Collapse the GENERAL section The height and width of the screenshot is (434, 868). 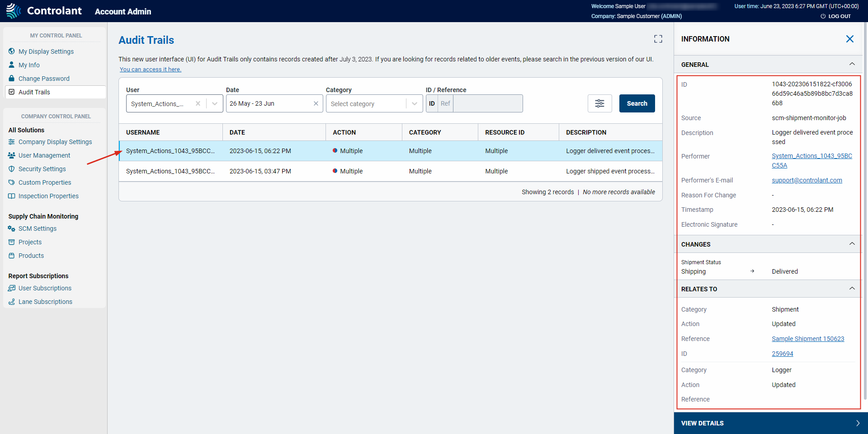coord(852,64)
